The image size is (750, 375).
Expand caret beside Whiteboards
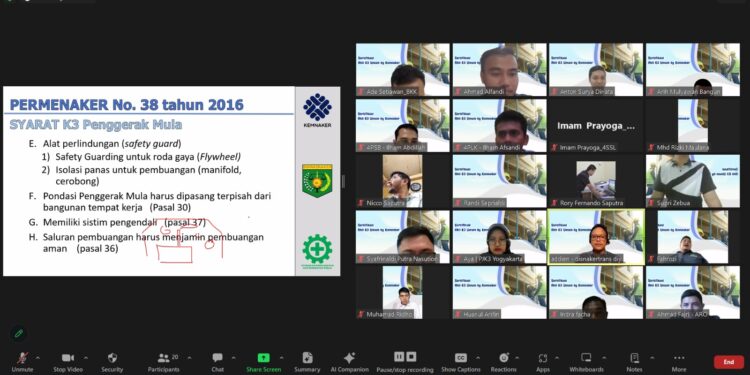604,358
